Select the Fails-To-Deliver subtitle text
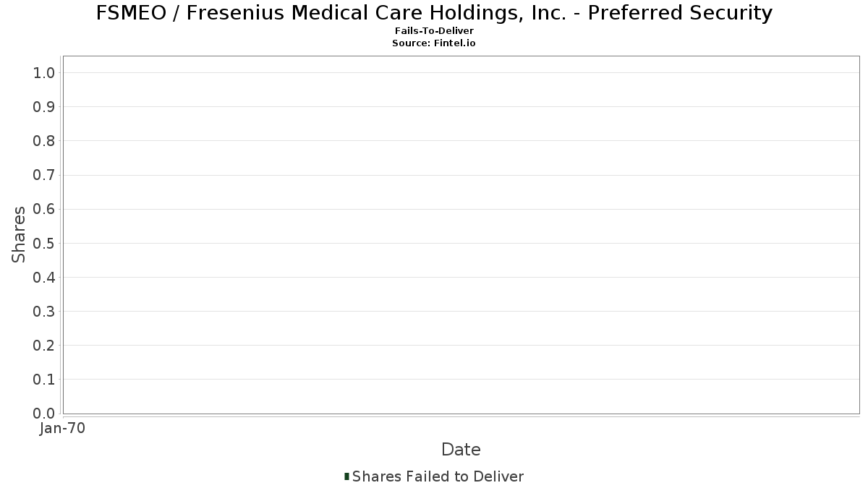The height and width of the screenshot is (488, 868). coord(434,31)
